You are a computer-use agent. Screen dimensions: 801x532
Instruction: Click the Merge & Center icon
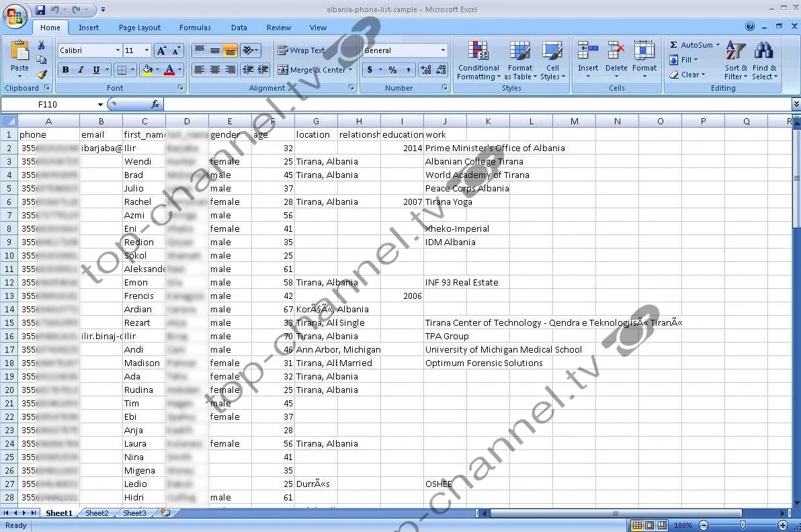(x=283, y=70)
